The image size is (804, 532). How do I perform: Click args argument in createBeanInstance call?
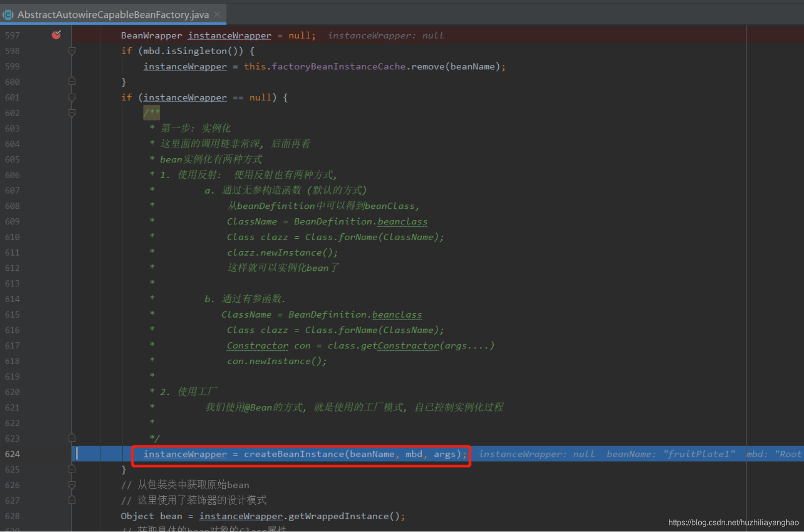pyautogui.click(x=444, y=454)
